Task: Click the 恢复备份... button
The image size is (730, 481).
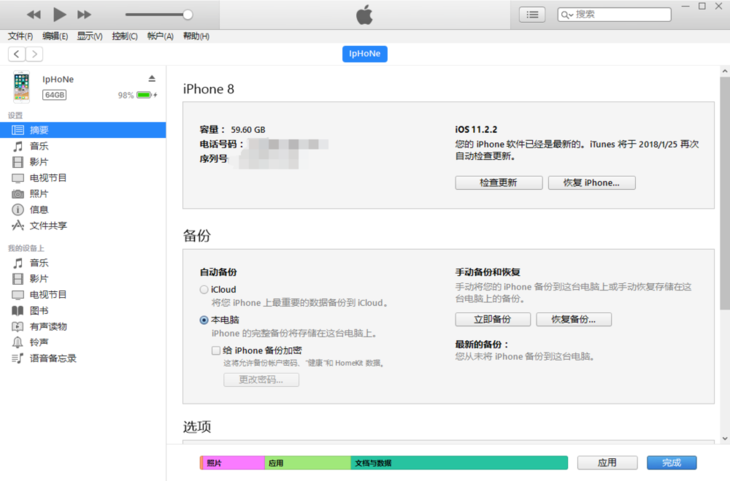Action: pyautogui.click(x=574, y=319)
